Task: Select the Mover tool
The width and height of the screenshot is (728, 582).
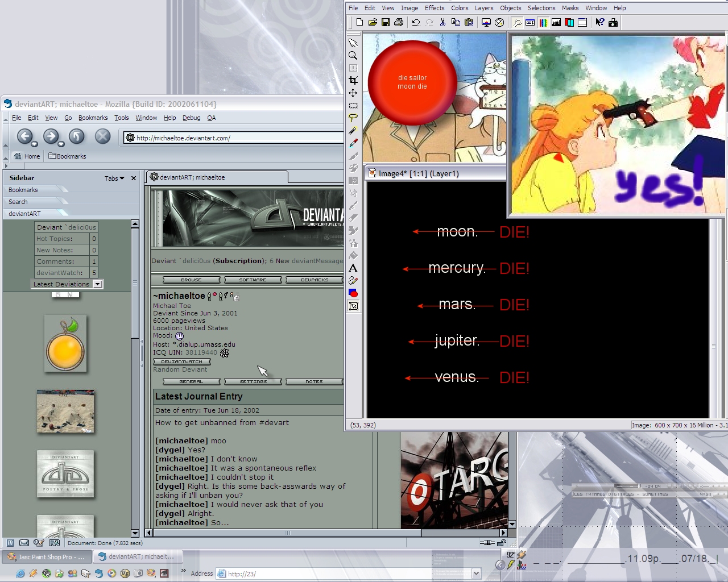Action: point(353,93)
